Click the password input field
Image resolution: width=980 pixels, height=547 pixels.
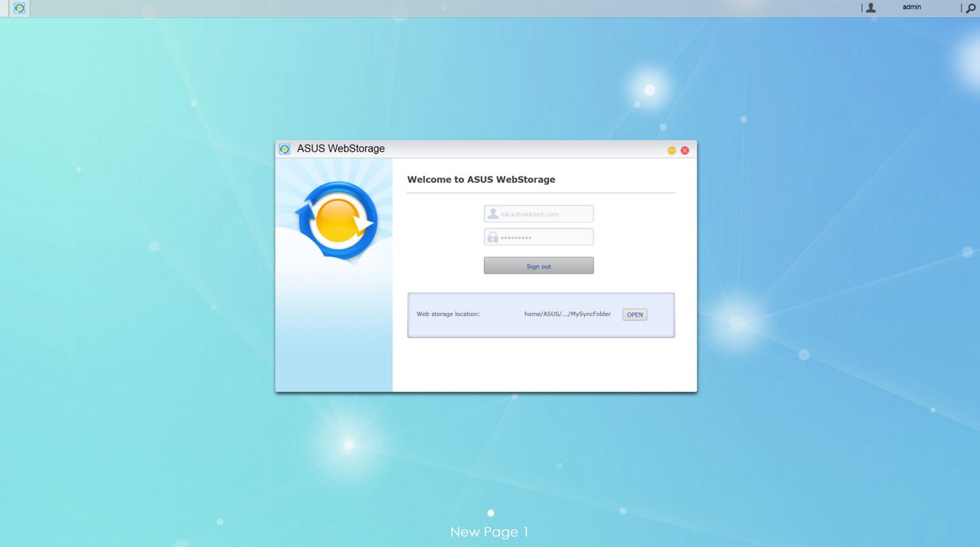point(538,237)
